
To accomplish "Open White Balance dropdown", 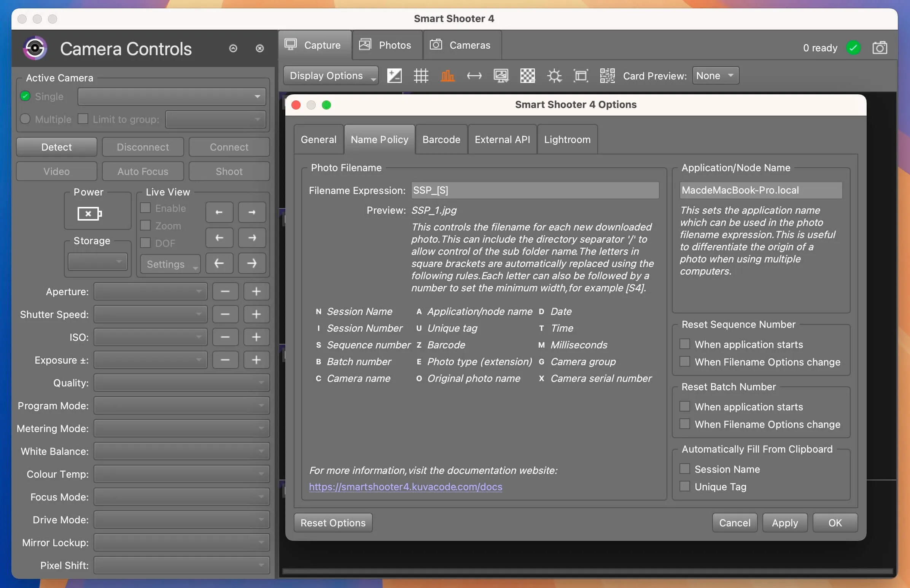I will click(182, 451).
